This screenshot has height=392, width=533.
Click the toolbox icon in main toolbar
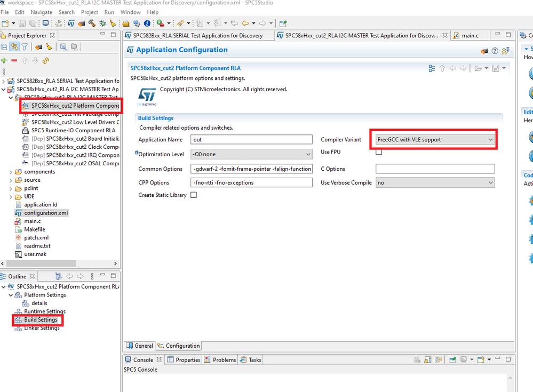coord(126,23)
